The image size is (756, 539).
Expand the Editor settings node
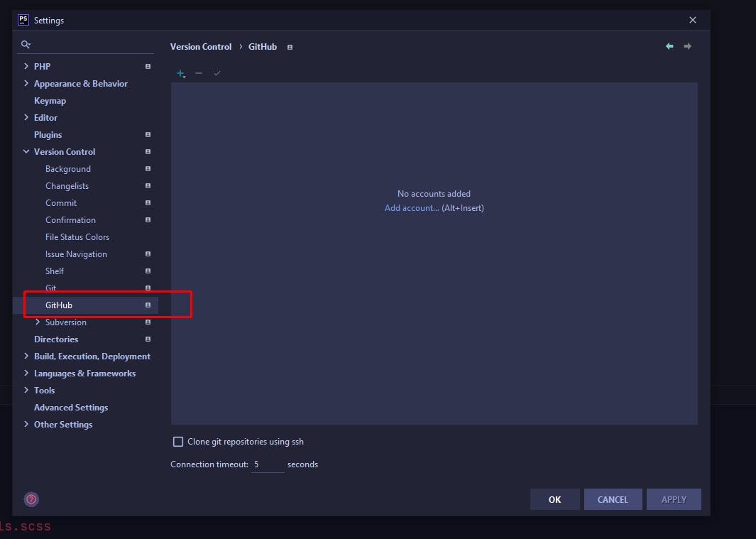coord(26,117)
